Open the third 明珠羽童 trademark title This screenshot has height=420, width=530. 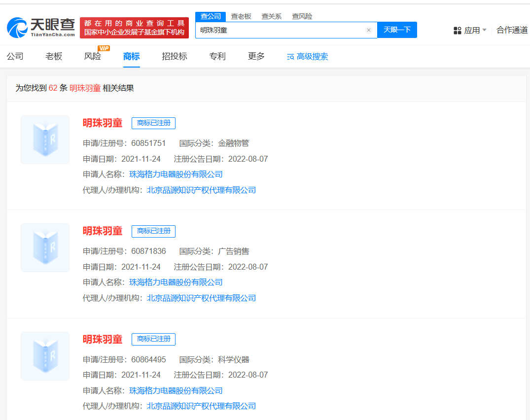click(x=103, y=339)
